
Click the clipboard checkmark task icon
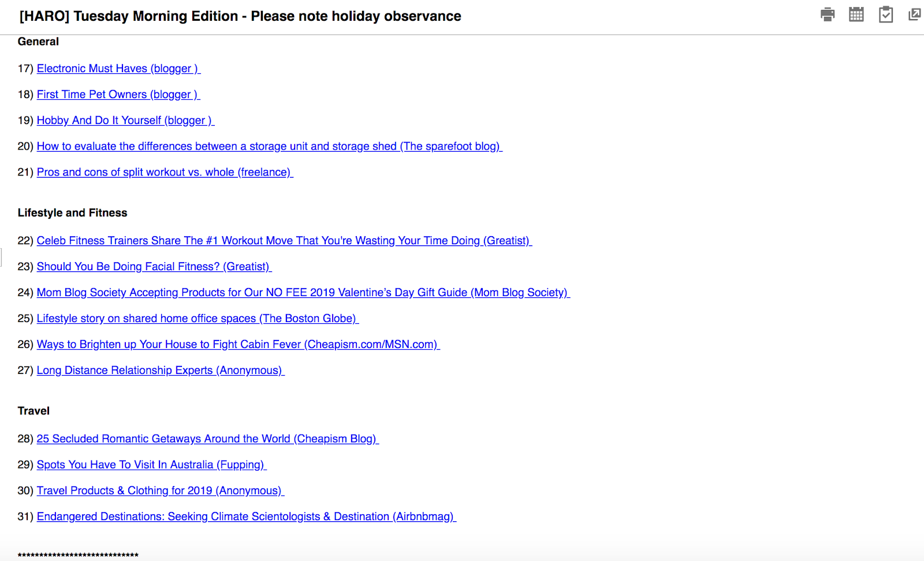pyautogui.click(x=885, y=14)
